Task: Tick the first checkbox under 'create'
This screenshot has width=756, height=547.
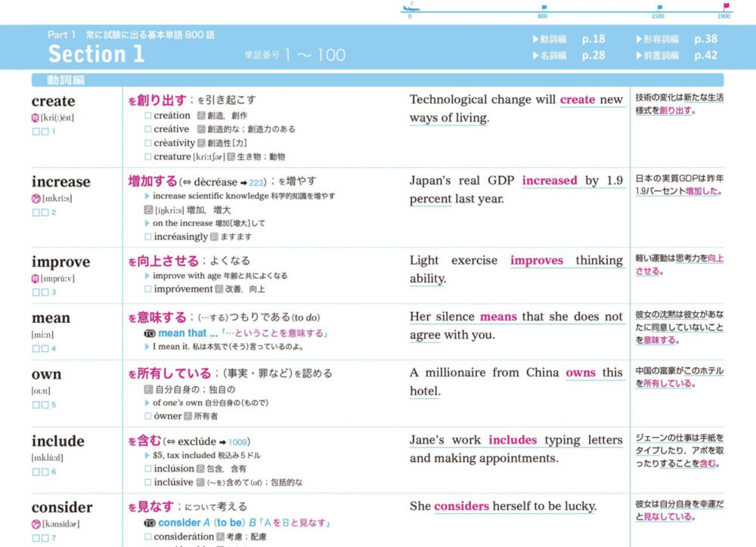Action: click(x=36, y=131)
